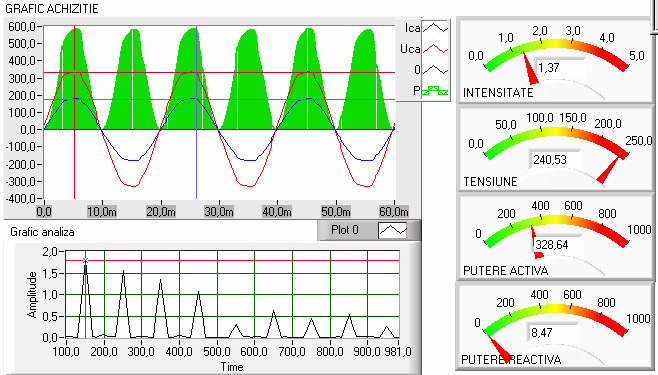The height and width of the screenshot is (375, 658).
Task: Click the PUTERE ACTIVA gauge label
Action: 506,271
